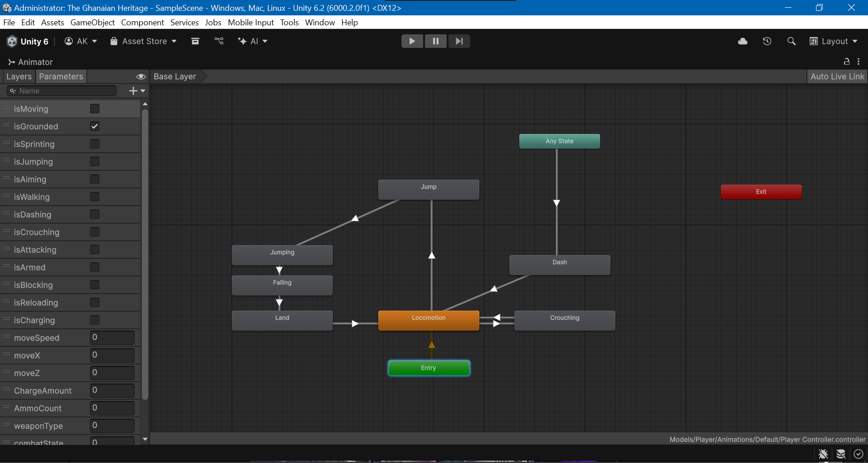Select the Falling state node
The height and width of the screenshot is (463, 868).
point(282,285)
